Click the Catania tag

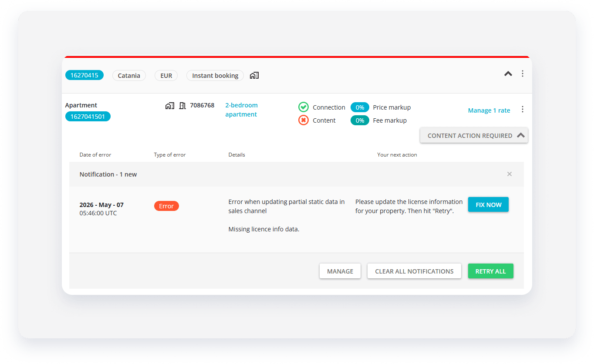tap(129, 75)
